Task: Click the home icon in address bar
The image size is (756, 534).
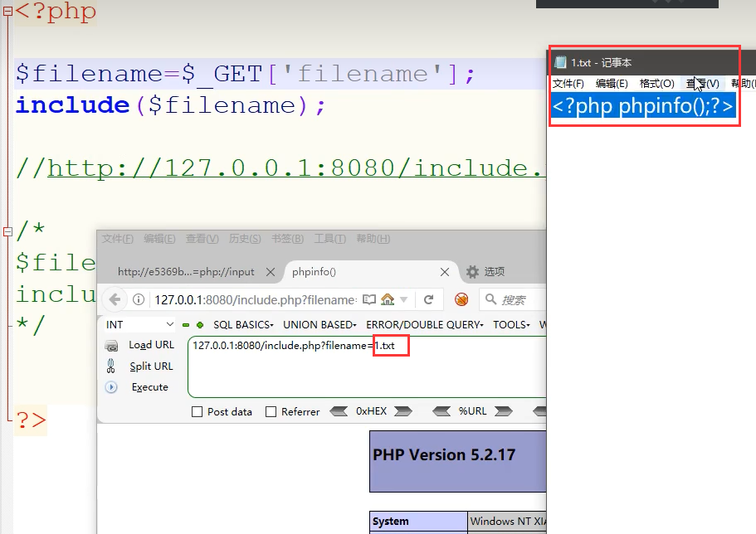Action: (387, 299)
